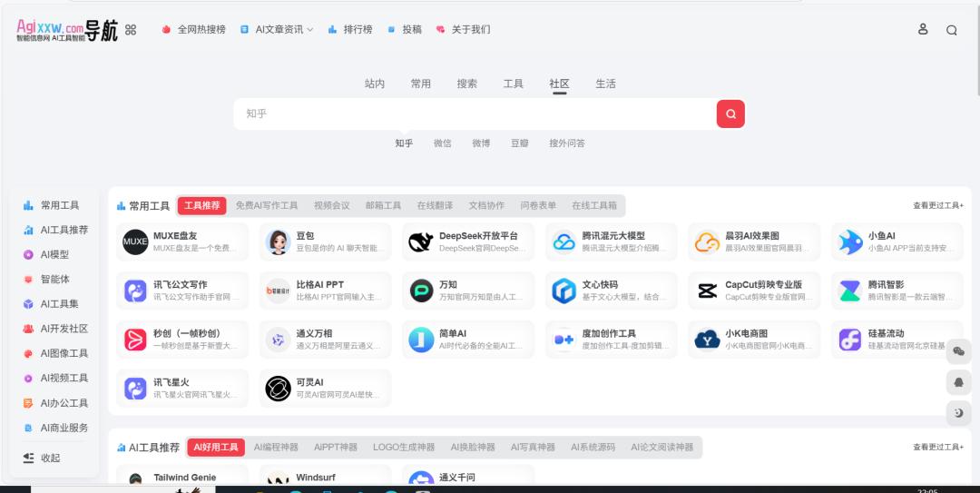Open the Windsurf tool card
This screenshot has width=980, height=493.
click(x=326, y=476)
